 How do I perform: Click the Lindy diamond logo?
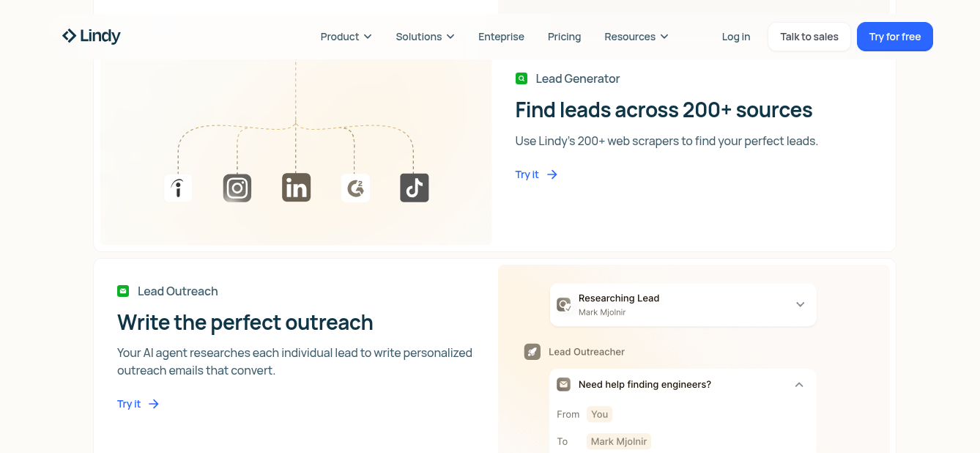coord(70,34)
